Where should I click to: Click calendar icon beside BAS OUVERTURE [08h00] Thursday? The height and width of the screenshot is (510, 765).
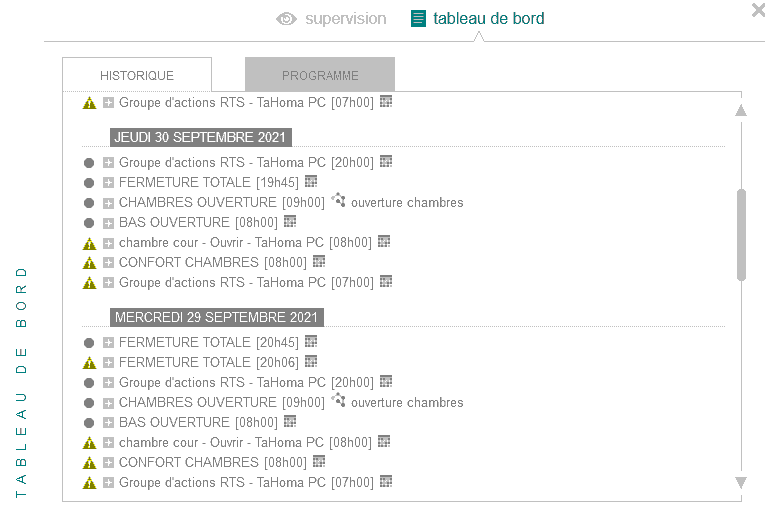tap(290, 221)
